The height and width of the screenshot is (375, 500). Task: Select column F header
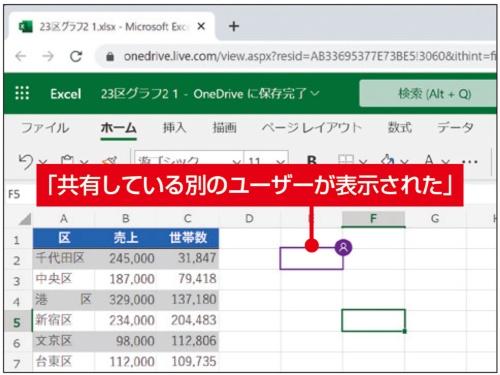[373, 219]
